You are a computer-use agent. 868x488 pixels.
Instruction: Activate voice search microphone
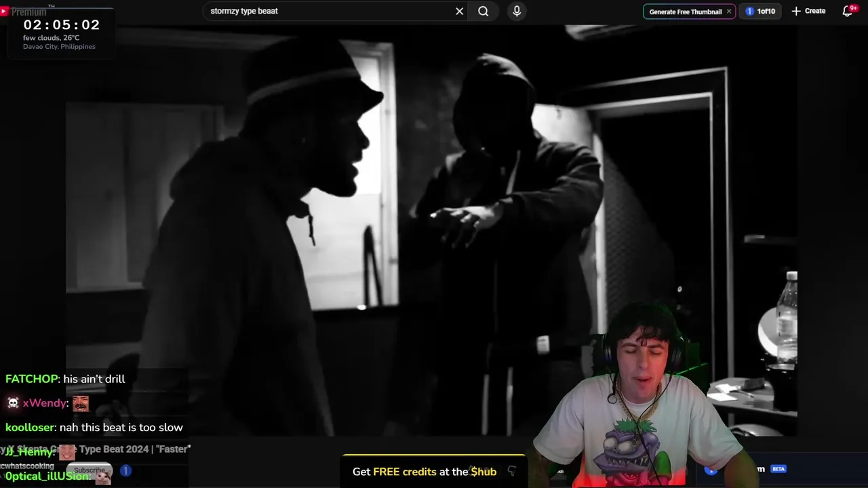pyautogui.click(x=517, y=11)
